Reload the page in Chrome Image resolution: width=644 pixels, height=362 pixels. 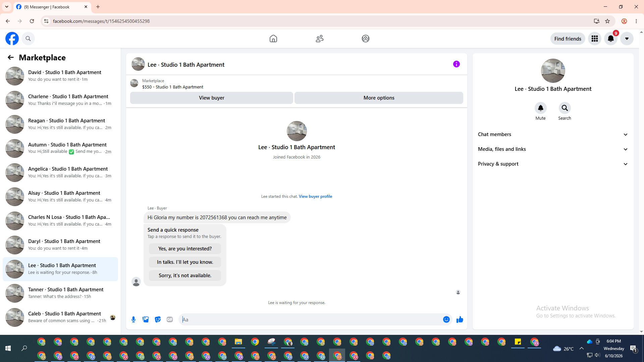click(32, 21)
